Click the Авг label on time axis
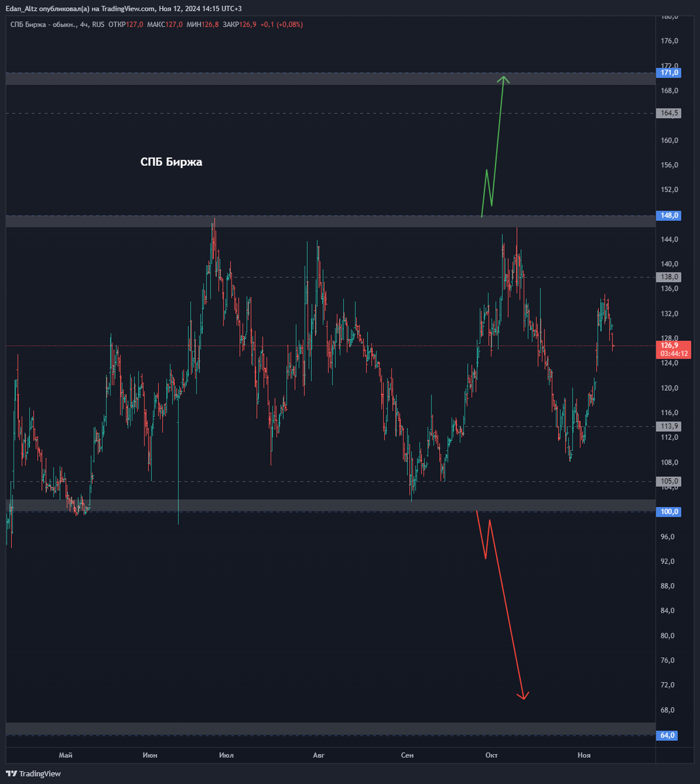Viewport: 700px width, 784px height. (318, 755)
